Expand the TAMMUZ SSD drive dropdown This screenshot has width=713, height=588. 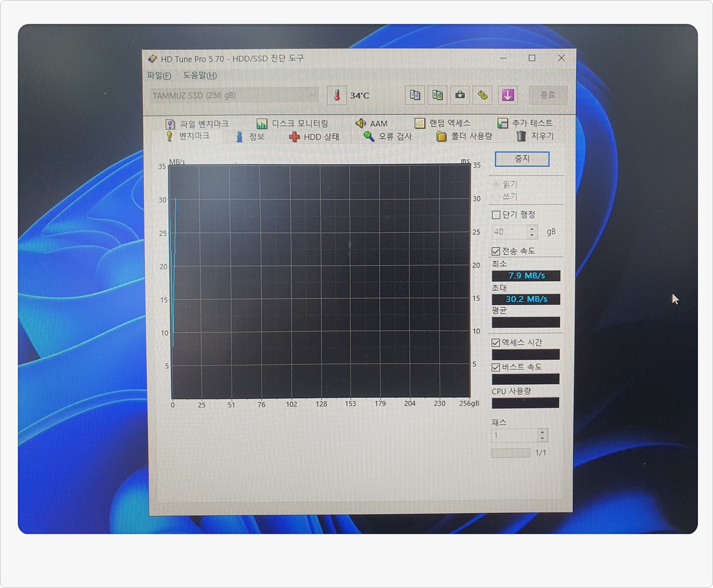[234, 95]
